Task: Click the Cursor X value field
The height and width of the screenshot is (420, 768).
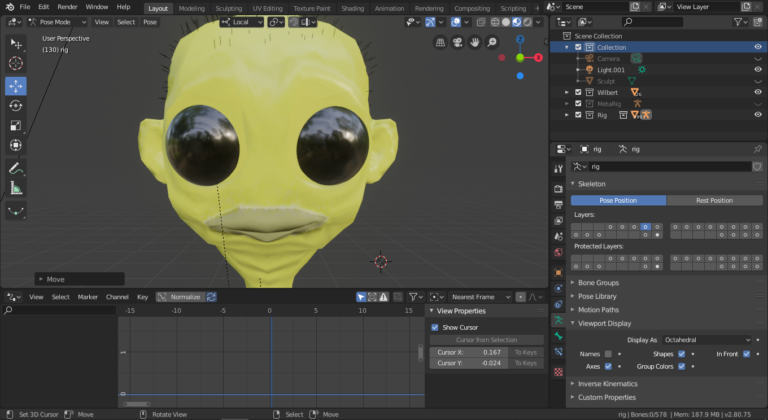Action: tap(469, 352)
